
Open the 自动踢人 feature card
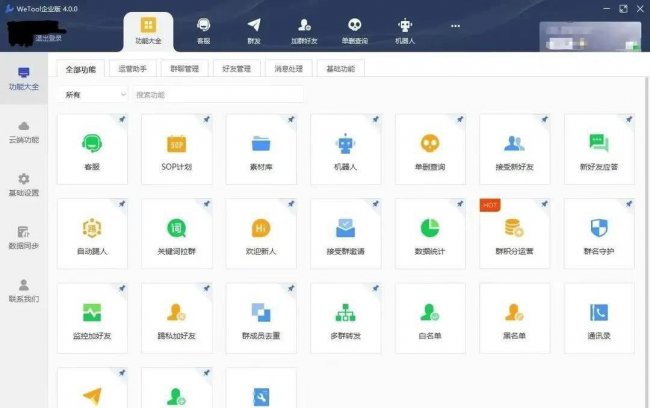click(92, 234)
